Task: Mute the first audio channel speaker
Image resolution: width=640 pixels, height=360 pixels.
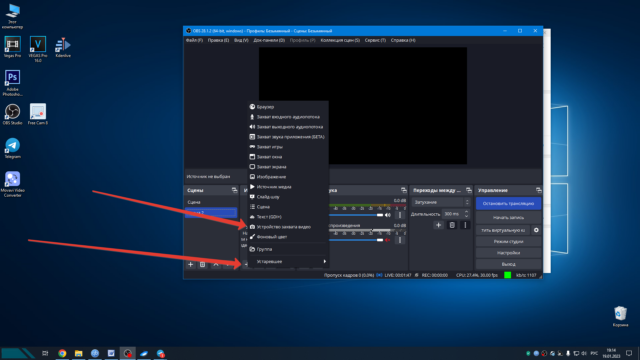Action: 388,215
